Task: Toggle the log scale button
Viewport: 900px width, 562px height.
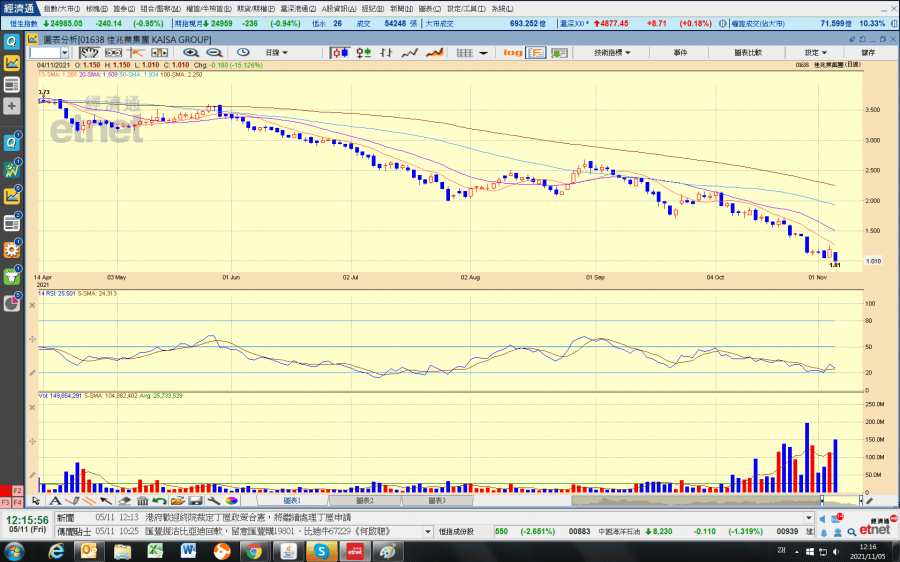Action: point(513,52)
